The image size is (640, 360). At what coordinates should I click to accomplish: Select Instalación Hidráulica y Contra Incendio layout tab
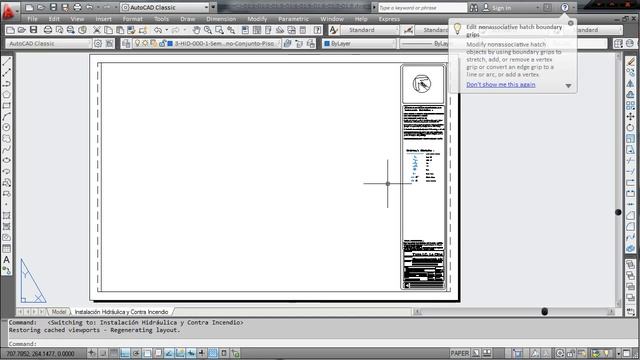pos(121,312)
